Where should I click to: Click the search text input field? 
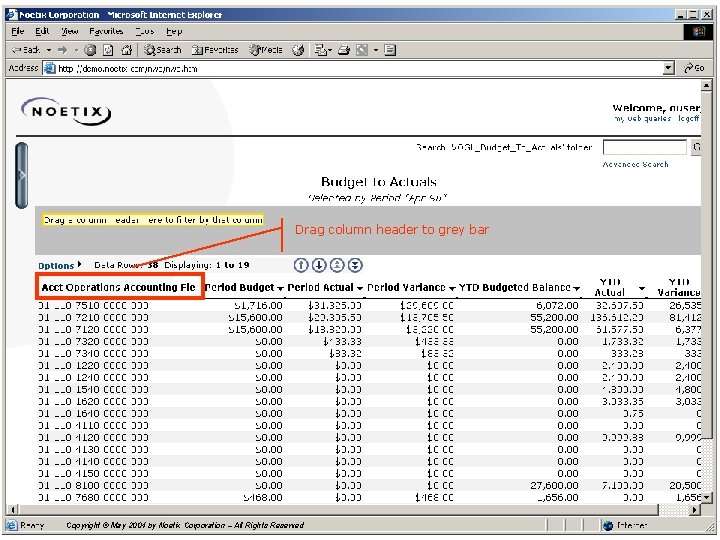645,147
